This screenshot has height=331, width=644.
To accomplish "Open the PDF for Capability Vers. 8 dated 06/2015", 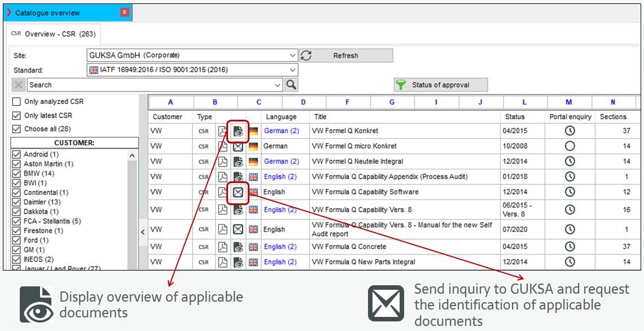I will [x=222, y=210].
